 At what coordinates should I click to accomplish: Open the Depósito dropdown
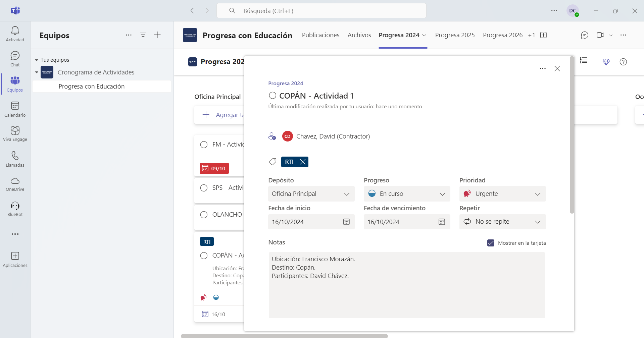[x=311, y=194]
